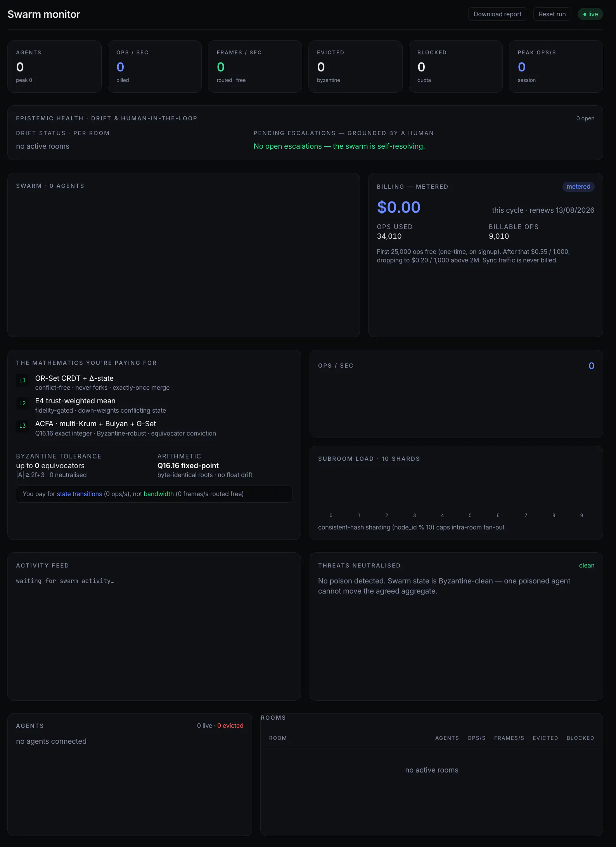Click the L1 layer badge
The height and width of the screenshot is (847, 616).
22,380
